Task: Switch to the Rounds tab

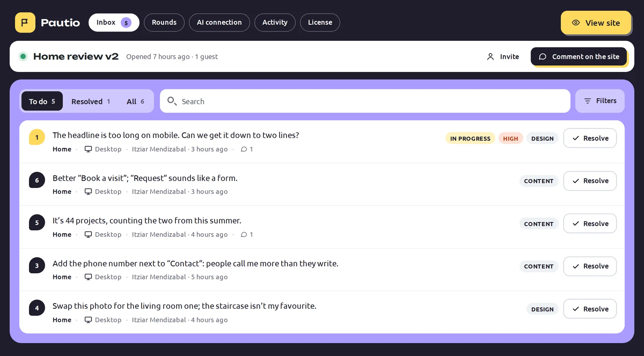Action: [164, 23]
